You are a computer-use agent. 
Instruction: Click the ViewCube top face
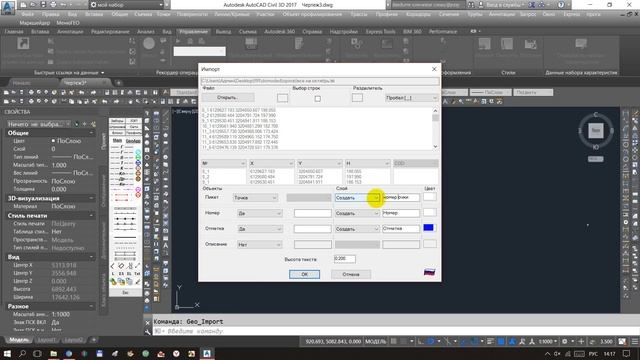596,131
